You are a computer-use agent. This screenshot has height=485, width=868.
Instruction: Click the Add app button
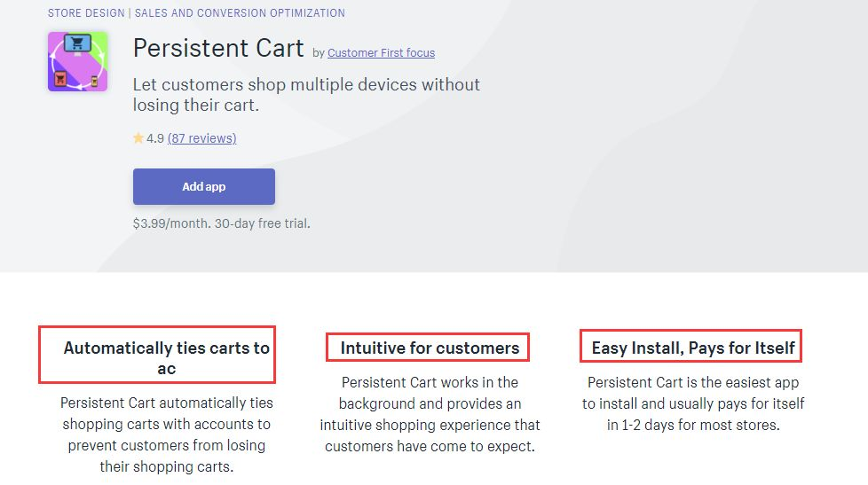[x=204, y=186]
